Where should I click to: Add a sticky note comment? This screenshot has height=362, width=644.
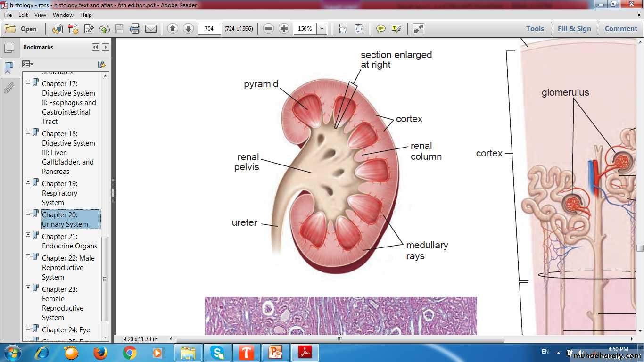coord(380,29)
